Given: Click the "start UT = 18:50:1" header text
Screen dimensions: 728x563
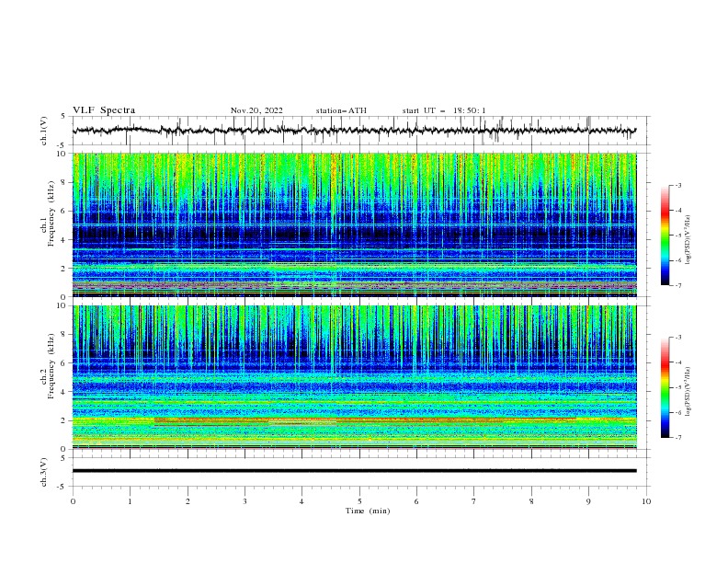Looking at the screenshot, I should [444, 110].
